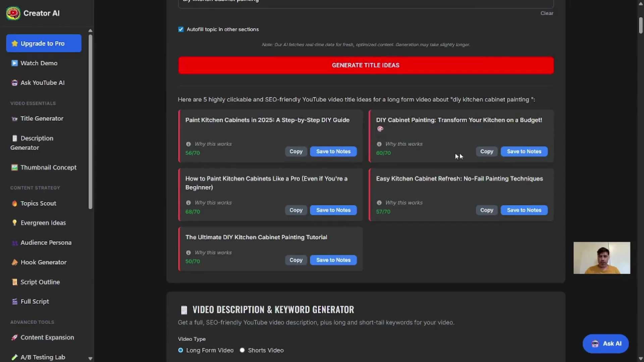Select the Long Form Video option
The width and height of the screenshot is (644, 362).
[x=181, y=350]
